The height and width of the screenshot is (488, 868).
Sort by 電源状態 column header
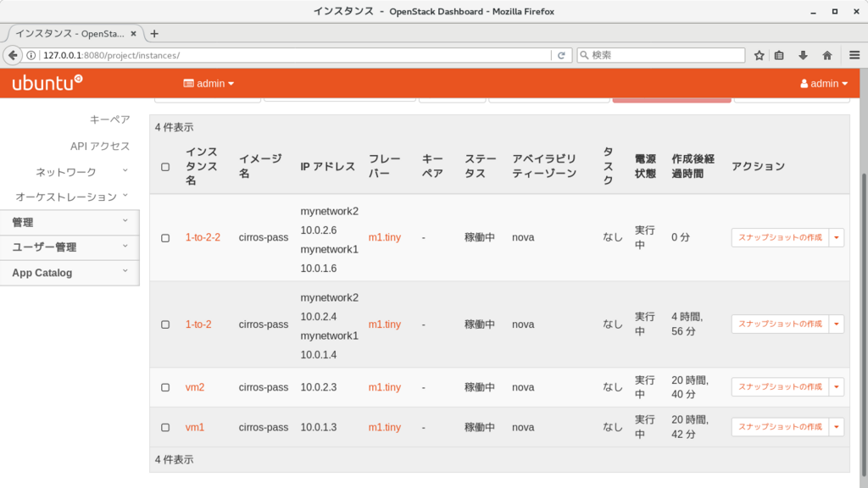click(x=645, y=166)
